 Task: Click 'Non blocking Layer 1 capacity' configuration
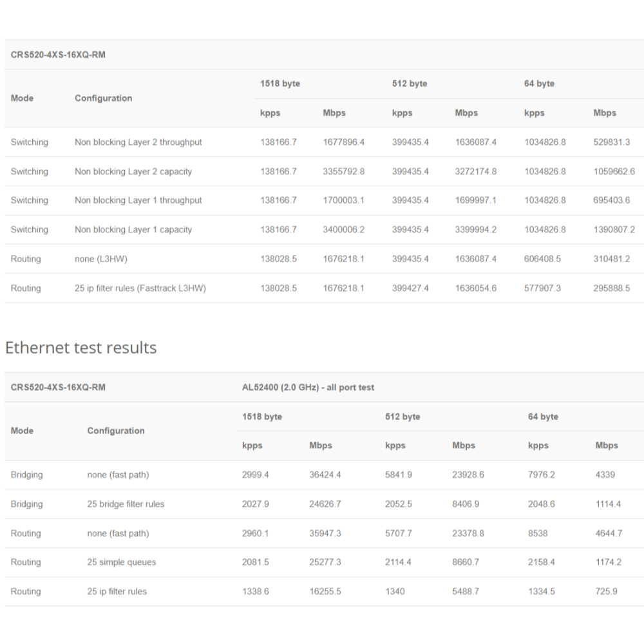click(133, 230)
